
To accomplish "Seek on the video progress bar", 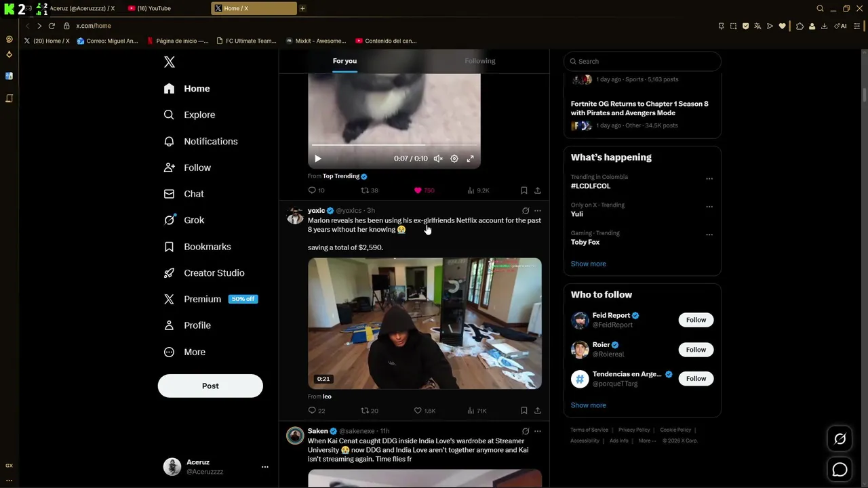I will tap(394, 145).
